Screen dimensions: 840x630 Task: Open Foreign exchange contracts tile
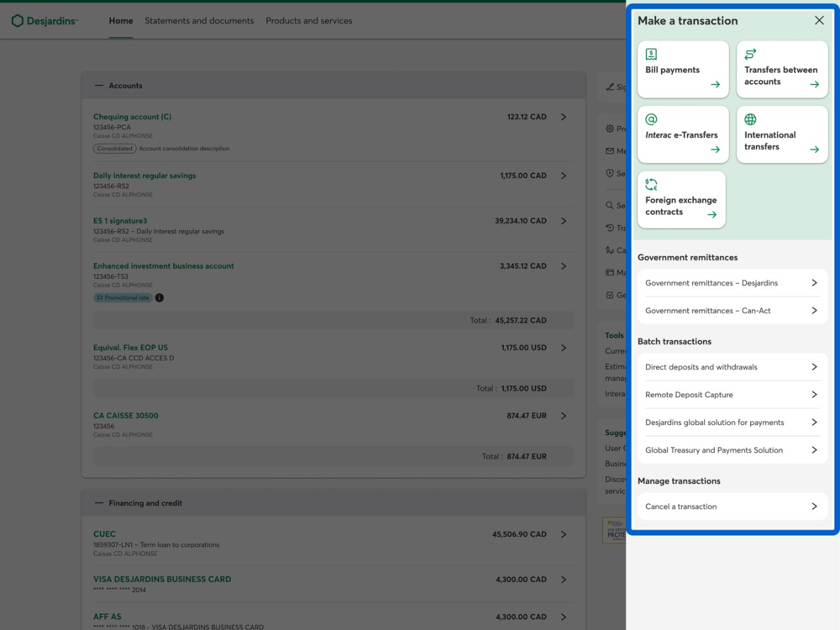681,200
